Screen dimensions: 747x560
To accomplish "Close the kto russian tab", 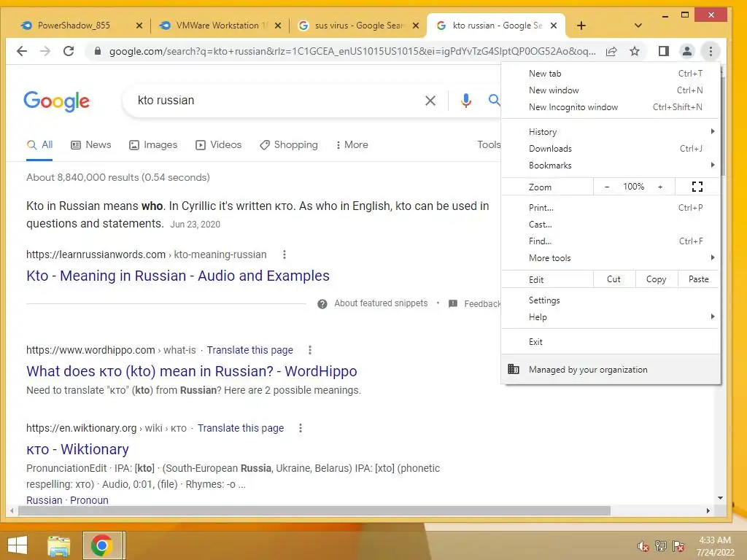I will coord(554,26).
